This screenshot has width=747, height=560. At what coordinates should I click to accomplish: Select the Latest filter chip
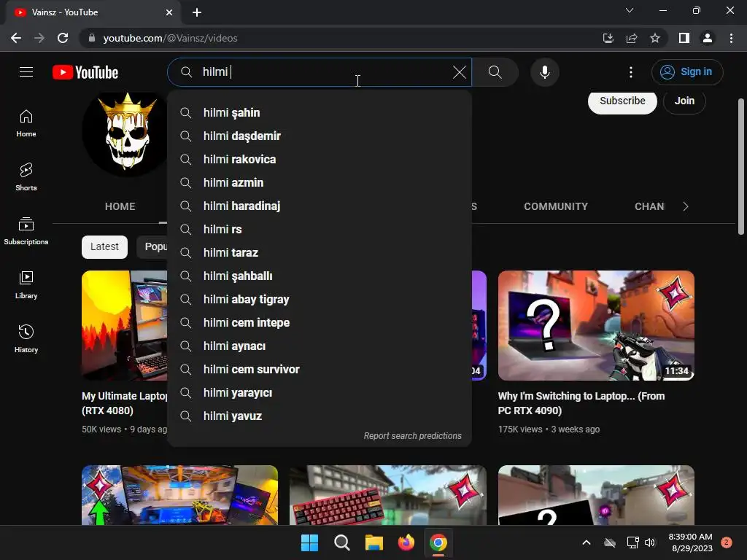[x=104, y=246]
